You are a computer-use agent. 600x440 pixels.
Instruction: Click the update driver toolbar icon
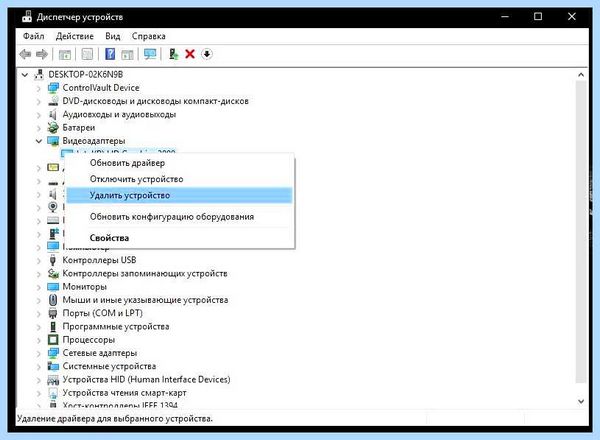(x=173, y=54)
